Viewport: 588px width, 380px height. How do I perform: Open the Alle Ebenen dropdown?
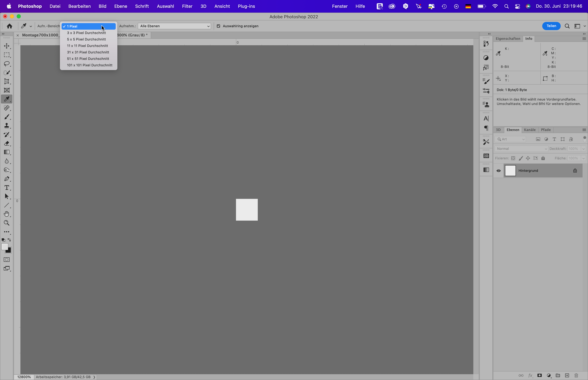click(x=174, y=26)
